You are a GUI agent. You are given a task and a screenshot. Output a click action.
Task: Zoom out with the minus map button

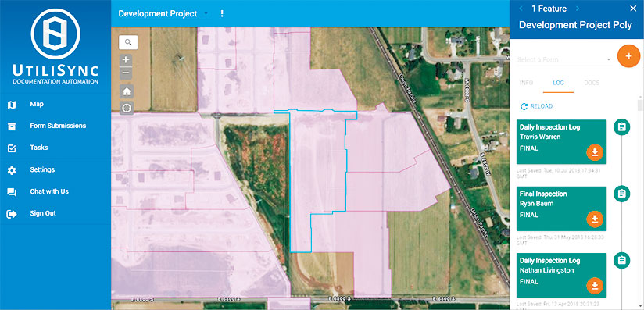(x=126, y=73)
